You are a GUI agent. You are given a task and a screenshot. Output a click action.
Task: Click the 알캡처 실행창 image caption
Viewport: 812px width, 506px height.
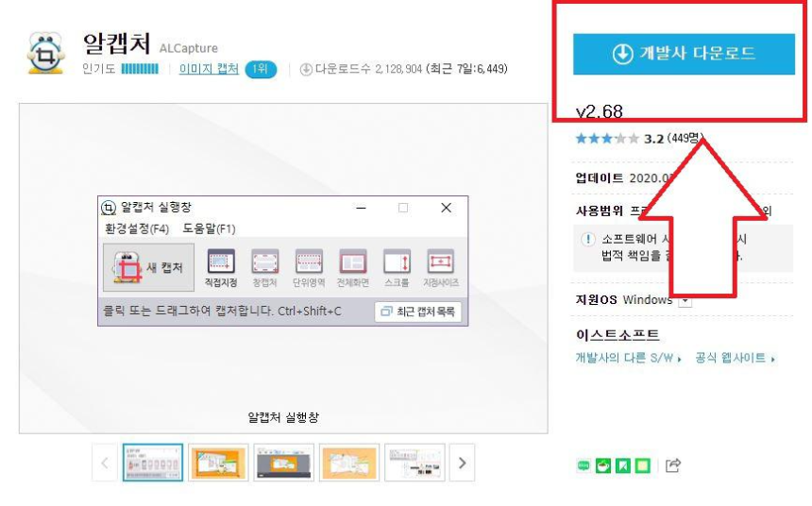pos(283,417)
